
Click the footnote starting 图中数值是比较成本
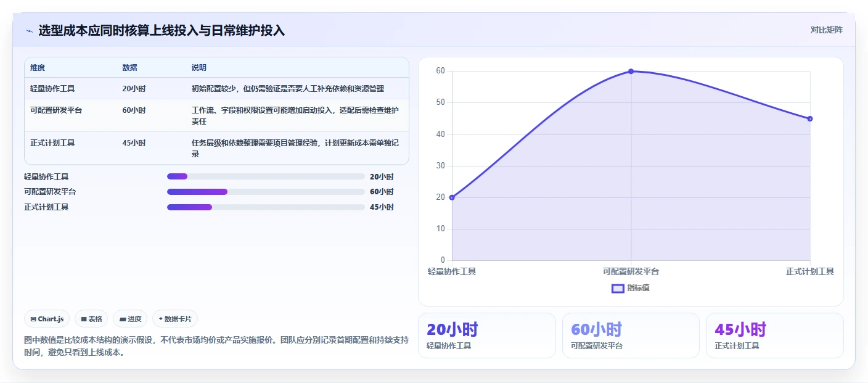pos(216,346)
